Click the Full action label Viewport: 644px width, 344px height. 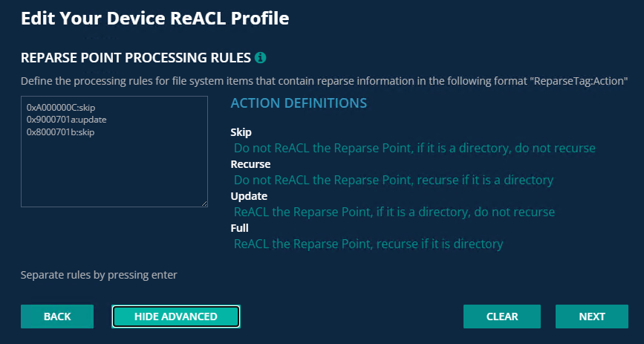click(x=238, y=228)
